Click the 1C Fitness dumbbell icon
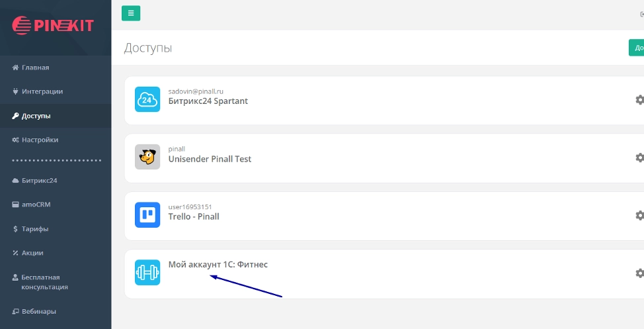Screen dimensions: 644x329 (x=147, y=273)
